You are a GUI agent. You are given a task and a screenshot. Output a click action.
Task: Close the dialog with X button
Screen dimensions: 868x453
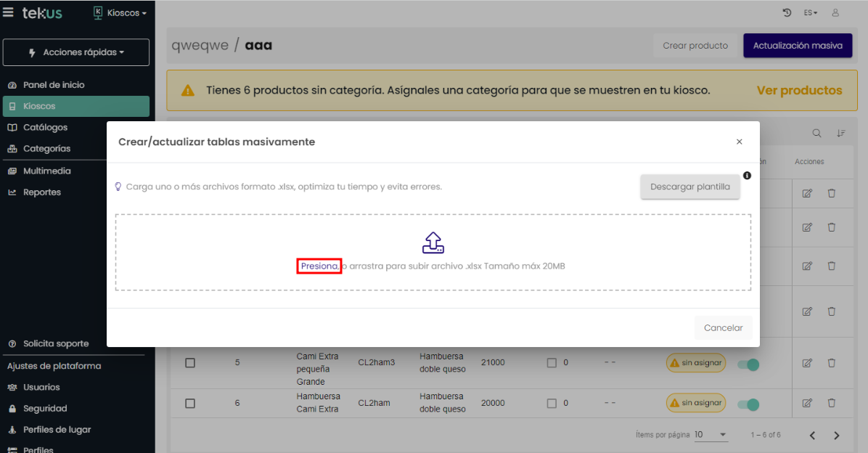coord(739,142)
